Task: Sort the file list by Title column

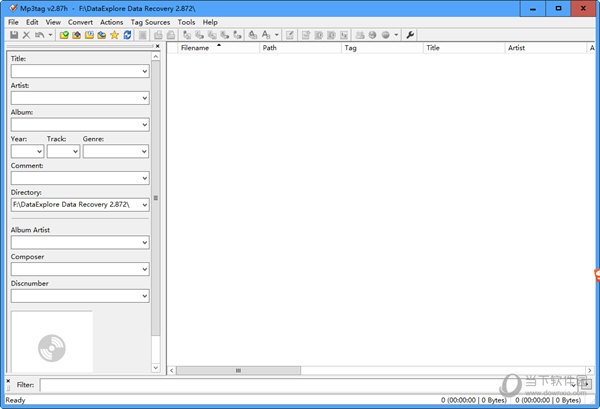Action: [x=464, y=48]
